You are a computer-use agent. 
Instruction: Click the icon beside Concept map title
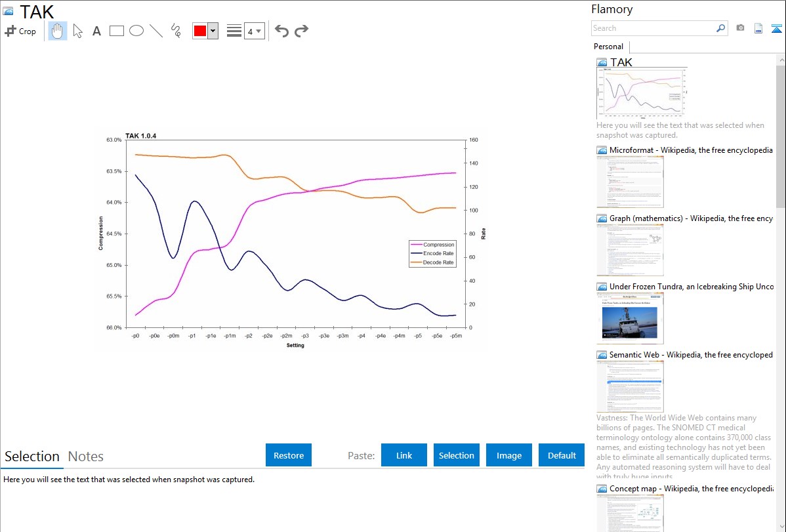pos(602,489)
